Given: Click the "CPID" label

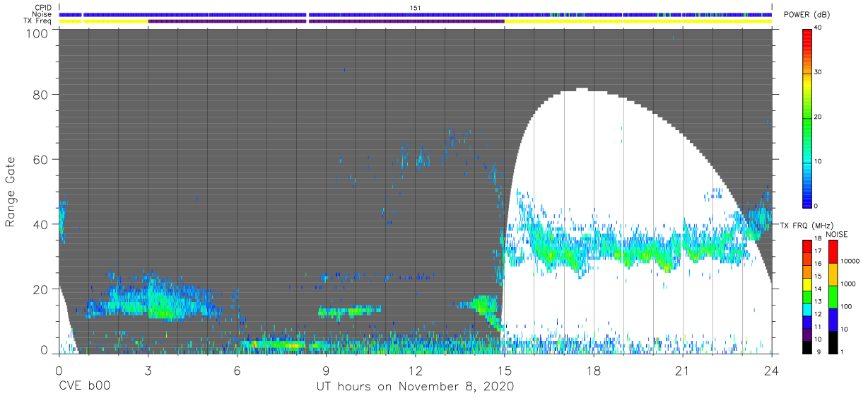Looking at the screenshot, I should tap(43, 8).
